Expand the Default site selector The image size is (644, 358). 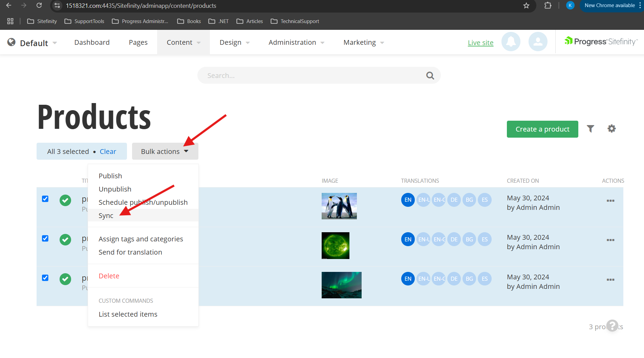click(x=32, y=43)
